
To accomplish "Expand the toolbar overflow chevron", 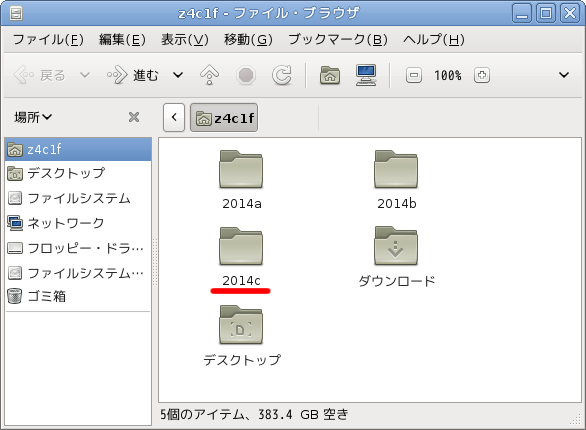I will [564, 75].
